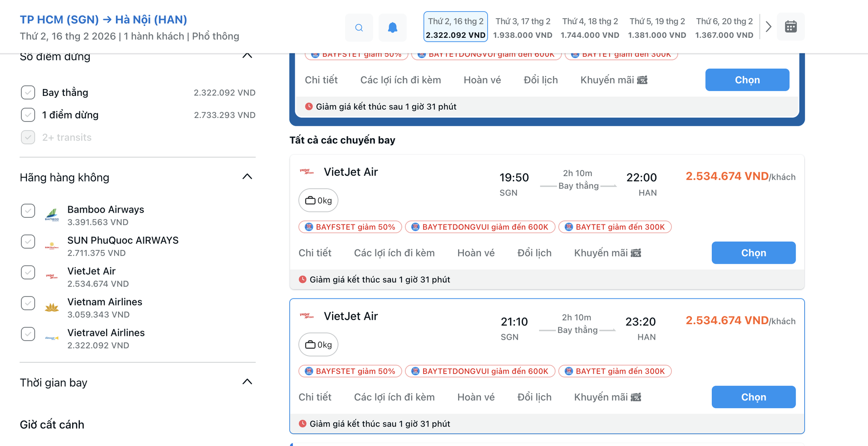The image size is (868, 446).
Task: Collapse the Số điểm dừng section
Action: (x=247, y=56)
